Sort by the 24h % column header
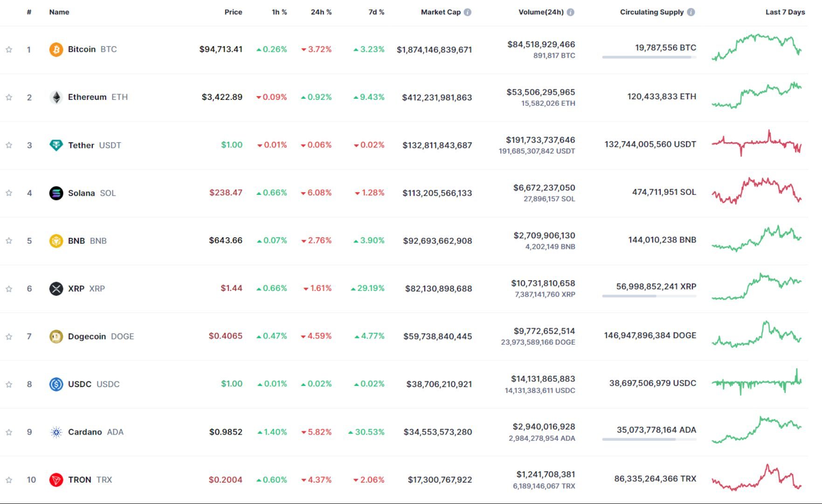The width and height of the screenshot is (822, 504). 320,12
